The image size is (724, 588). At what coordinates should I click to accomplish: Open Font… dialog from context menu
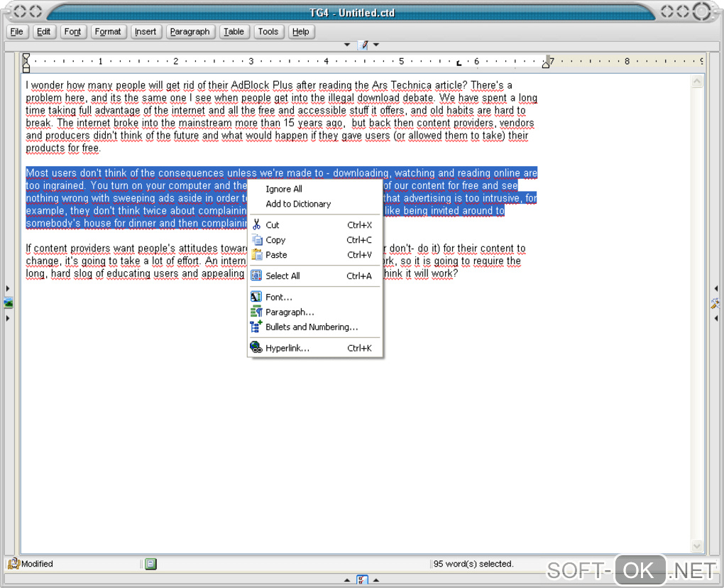point(315,297)
